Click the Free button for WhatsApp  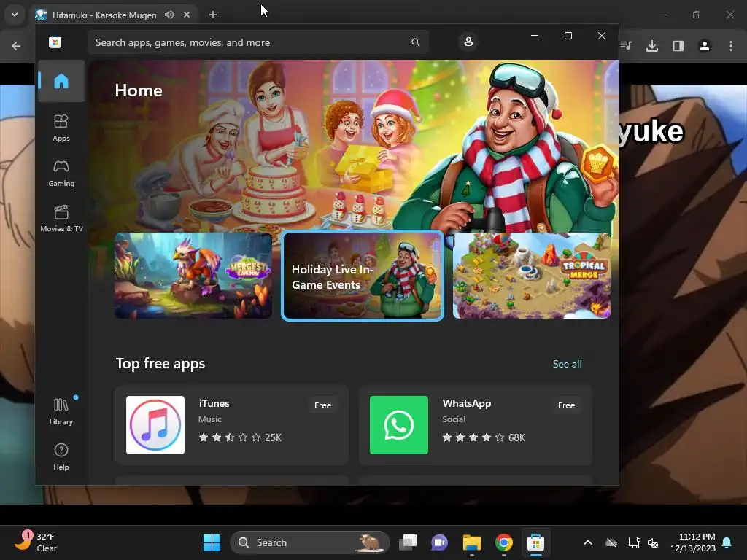[566, 405]
